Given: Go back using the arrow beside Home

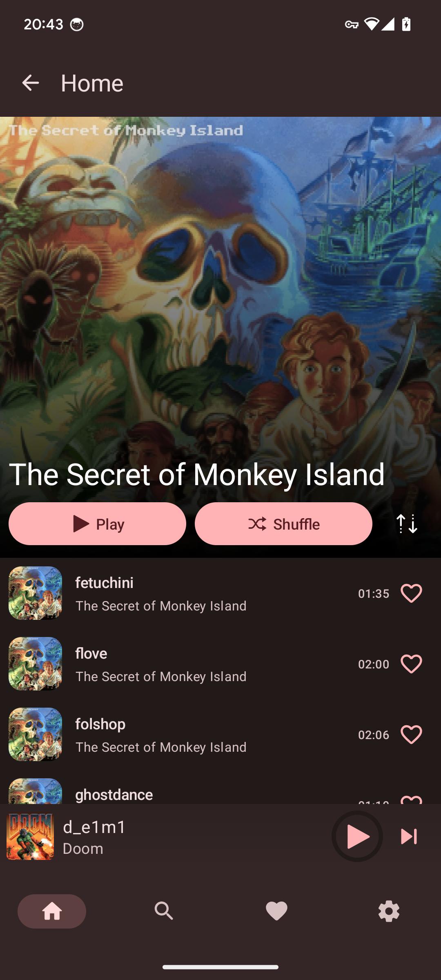Looking at the screenshot, I should click(x=30, y=83).
